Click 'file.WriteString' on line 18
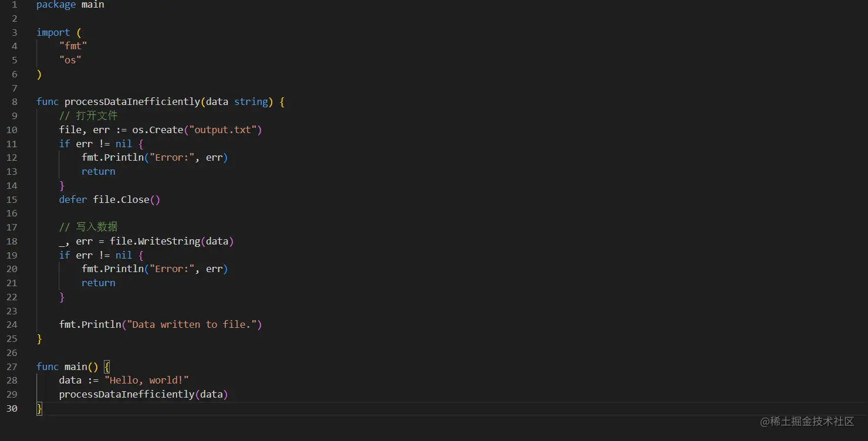The image size is (868, 441). tap(155, 241)
